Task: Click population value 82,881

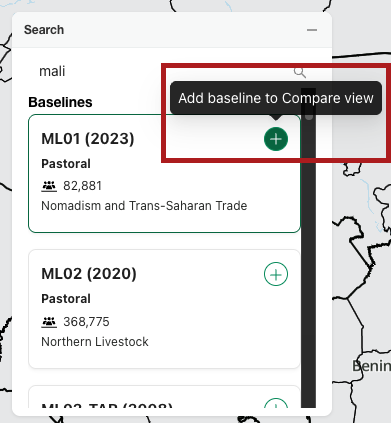Action: tap(83, 186)
